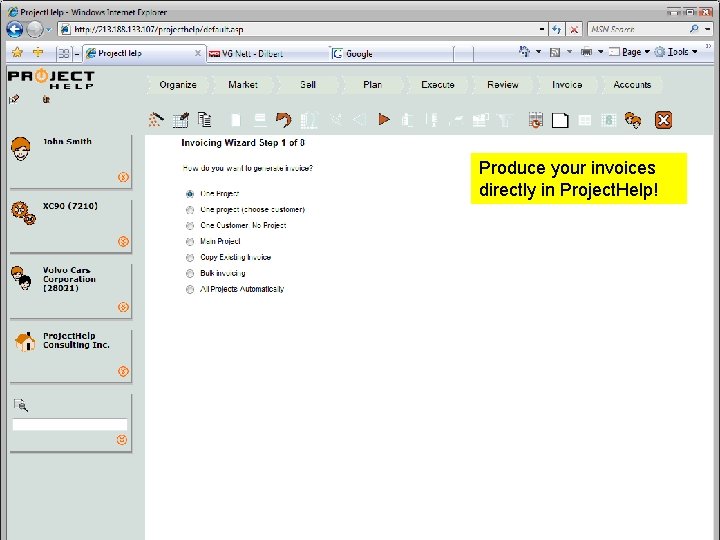Open the Organize menu
Viewport: 720px width, 540px height.
[178, 84]
